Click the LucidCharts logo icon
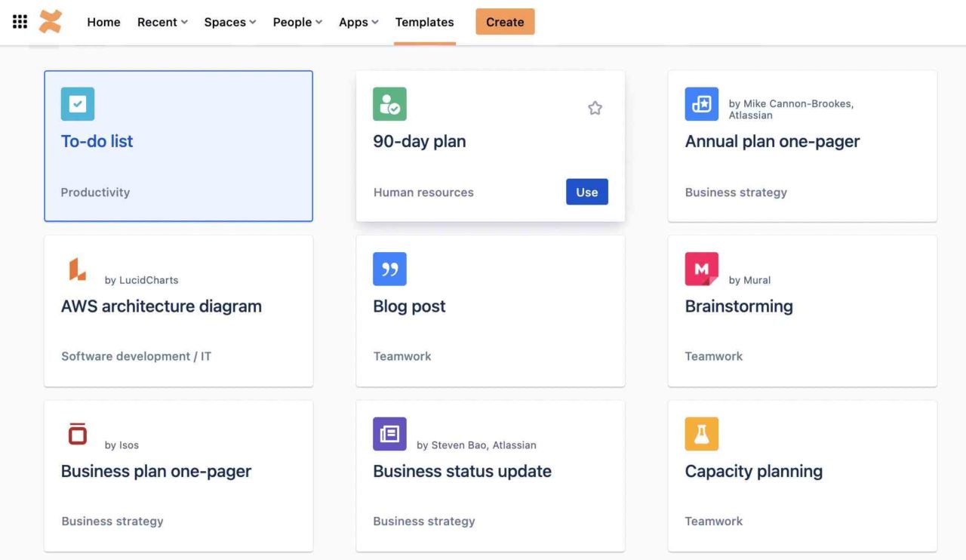The height and width of the screenshot is (560, 966). point(76,269)
